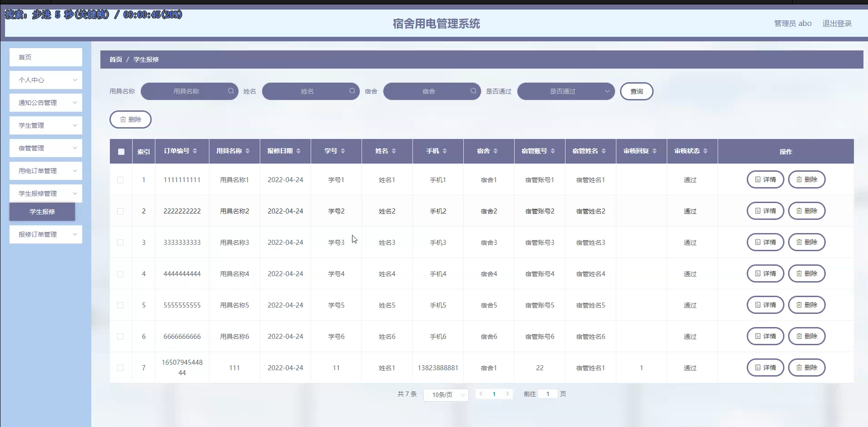Screen dimensions: 868x427
Task: Click the 前往 page number input field
Action: pos(547,394)
